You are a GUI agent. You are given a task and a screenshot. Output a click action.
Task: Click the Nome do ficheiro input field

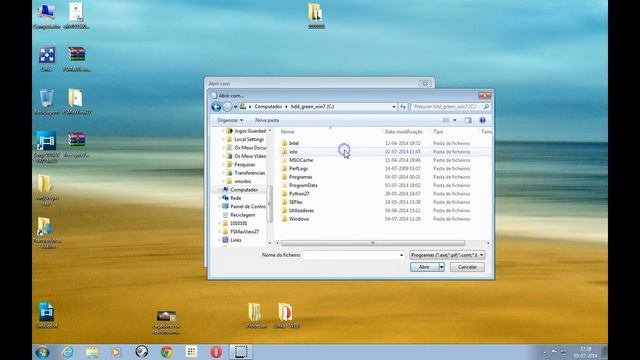(351, 255)
